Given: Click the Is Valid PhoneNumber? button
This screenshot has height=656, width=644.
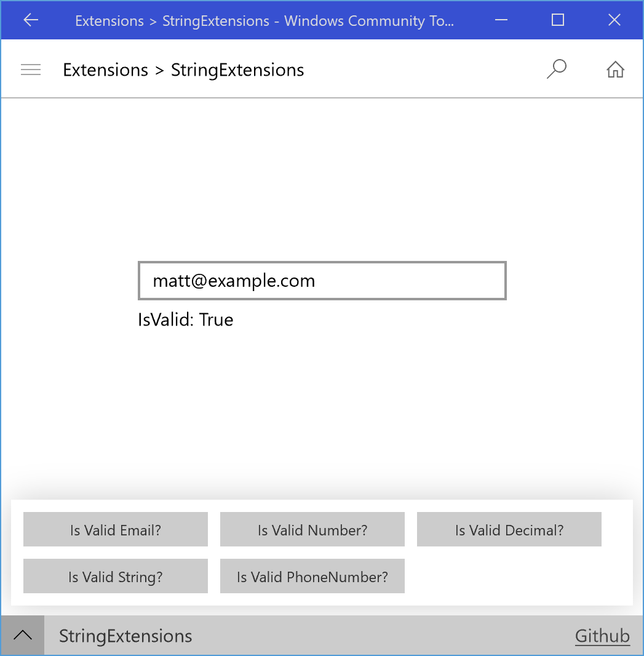Looking at the screenshot, I should point(312,576).
